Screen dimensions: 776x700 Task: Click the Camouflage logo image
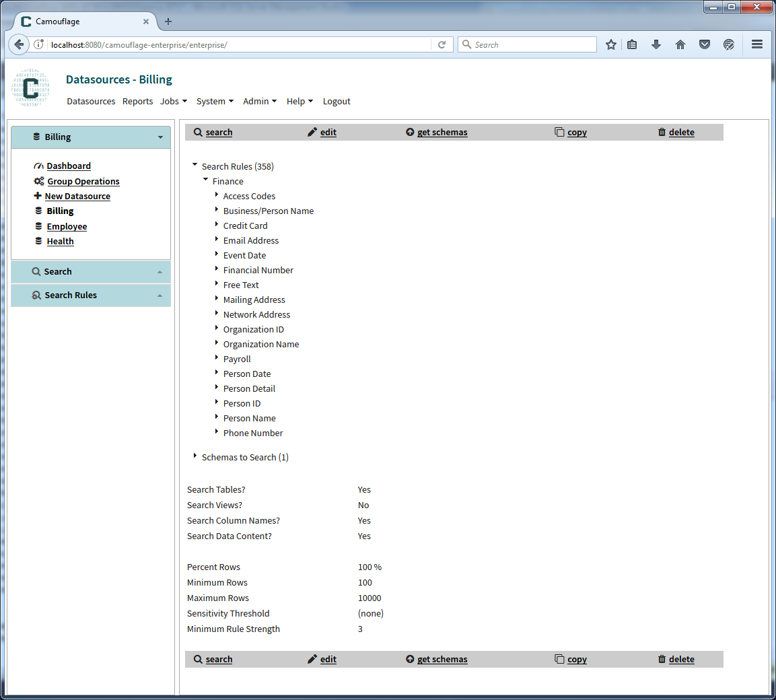pos(30,87)
